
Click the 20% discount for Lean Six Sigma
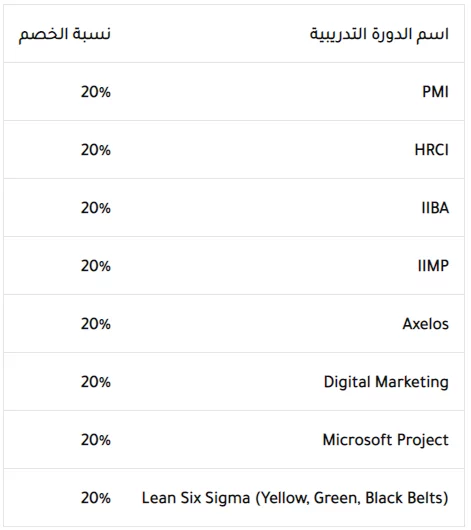coord(96,498)
